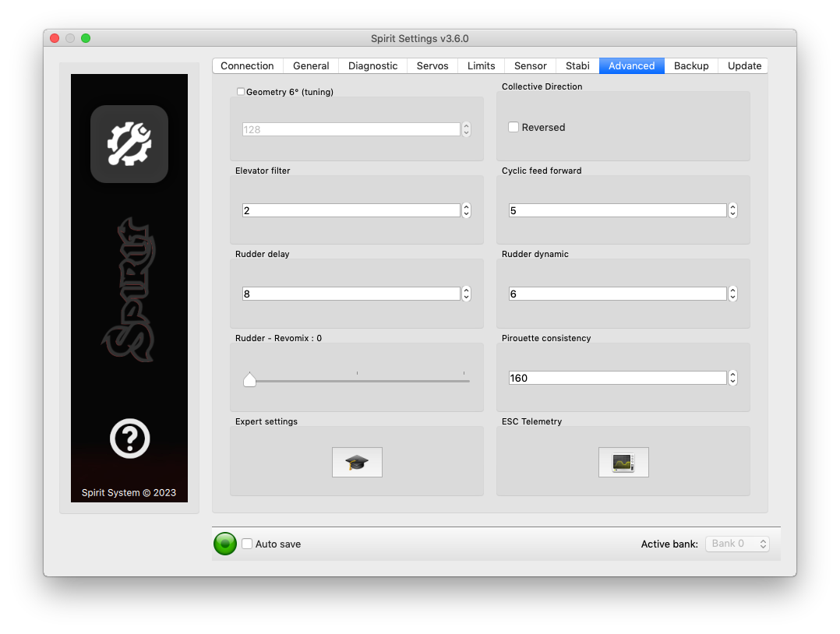
Task: Open Expert settings graduation cap button
Action: [x=357, y=462]
